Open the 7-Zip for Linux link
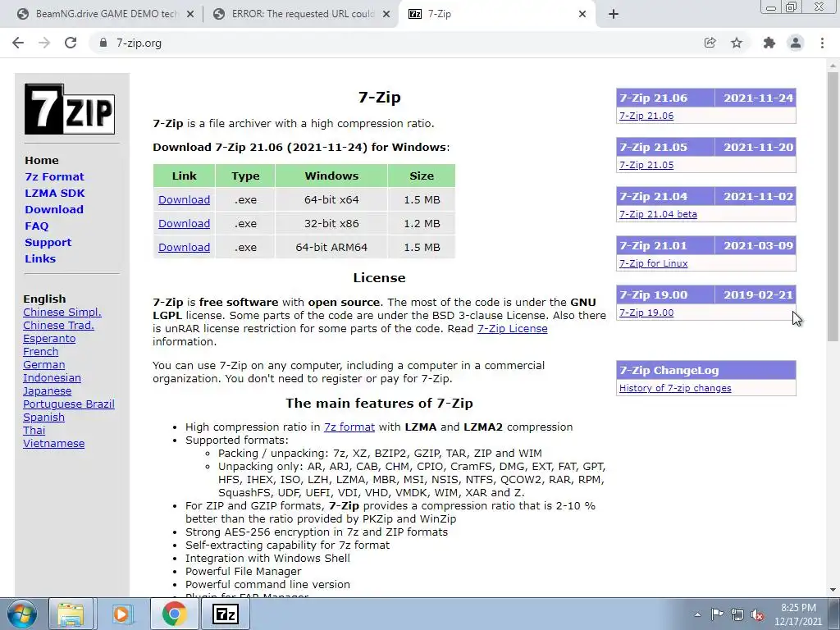The height and width of the screenshot is (630, 840). click(653, 263)
